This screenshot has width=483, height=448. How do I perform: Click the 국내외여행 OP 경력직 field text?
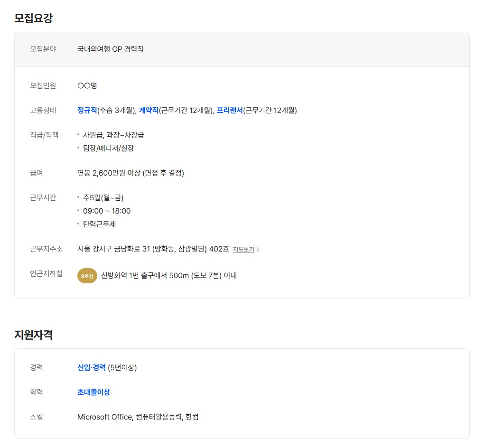coord(110,49)
